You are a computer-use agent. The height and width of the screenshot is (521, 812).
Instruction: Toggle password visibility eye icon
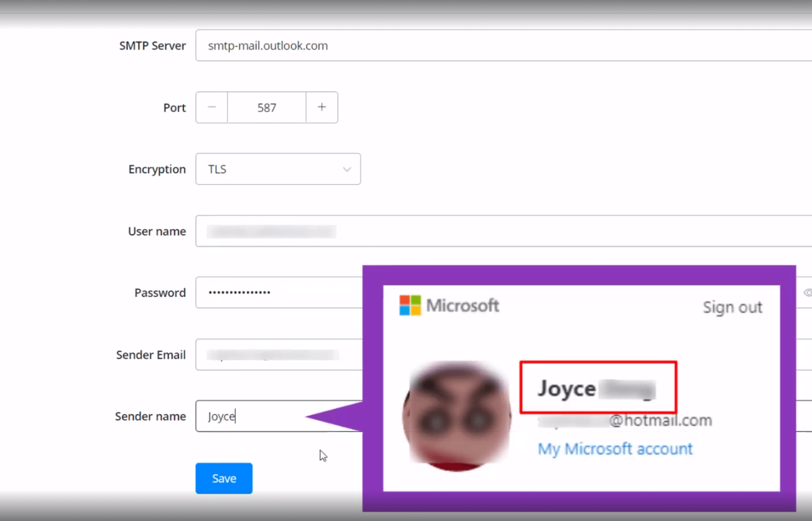(807, 292)
